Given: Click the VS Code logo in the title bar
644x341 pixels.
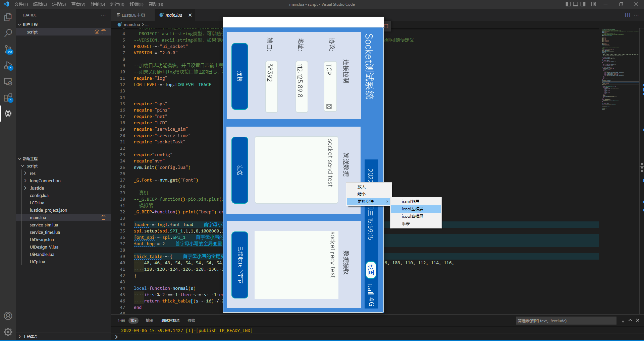Looking at the screenshot, I should (6, 4).
